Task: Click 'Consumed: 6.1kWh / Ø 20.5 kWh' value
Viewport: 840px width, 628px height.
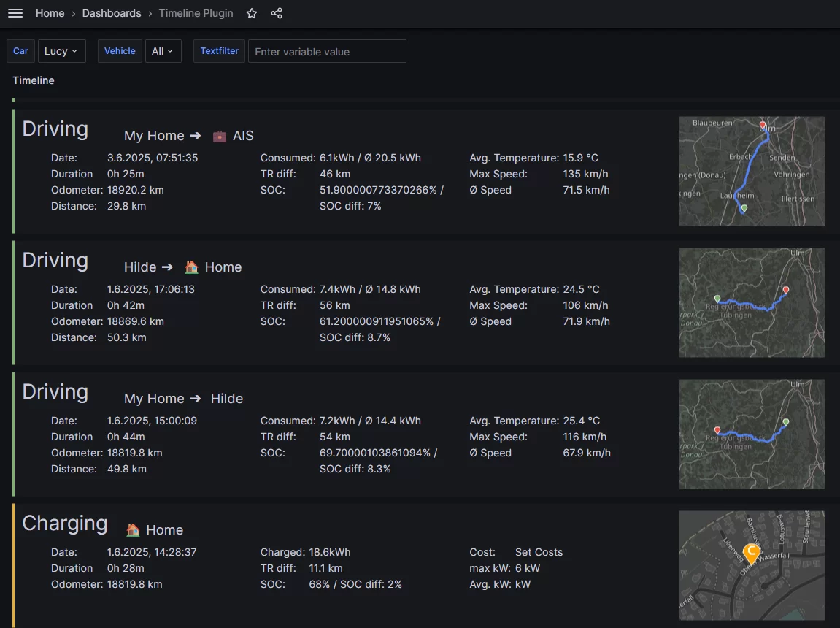Action: [x=370, y=158]
